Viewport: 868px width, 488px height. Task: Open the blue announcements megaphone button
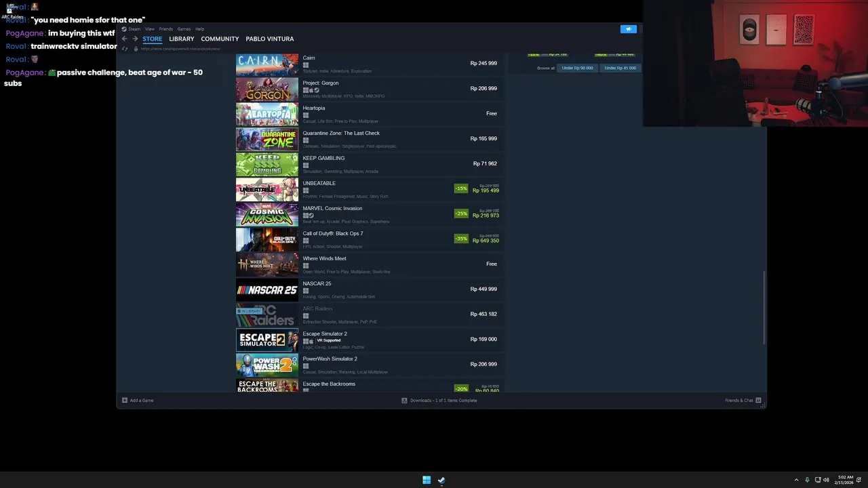pyautogui.click(x=629, y=29)
